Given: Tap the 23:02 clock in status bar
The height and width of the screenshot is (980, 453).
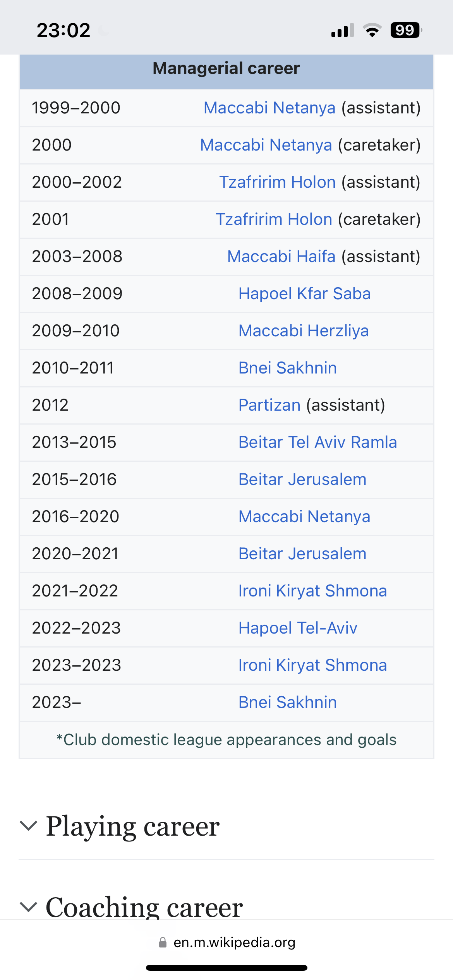Looking at the screenshot, I should tap(63, 30).
